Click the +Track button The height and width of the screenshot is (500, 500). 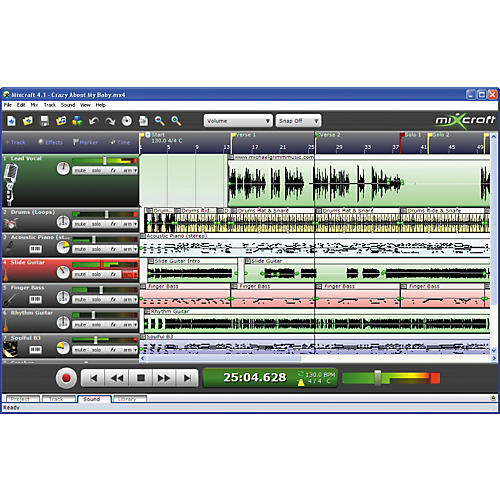[x=16, y=142]
